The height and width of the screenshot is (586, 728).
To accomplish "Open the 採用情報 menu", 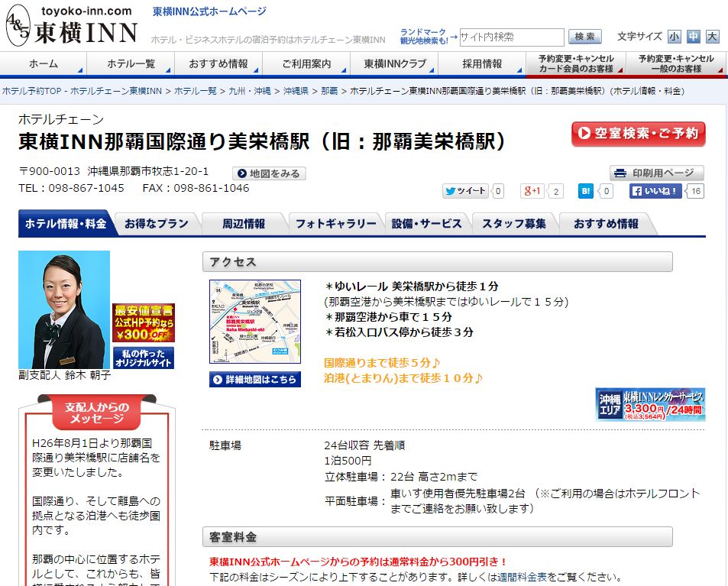I will [x=482, y=63].
